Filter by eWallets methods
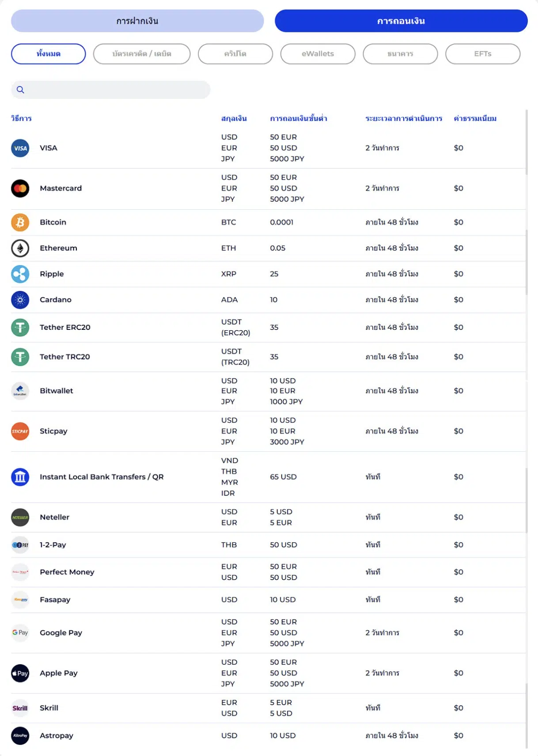Viewport: 538px width, 756px height. [318, 54]
